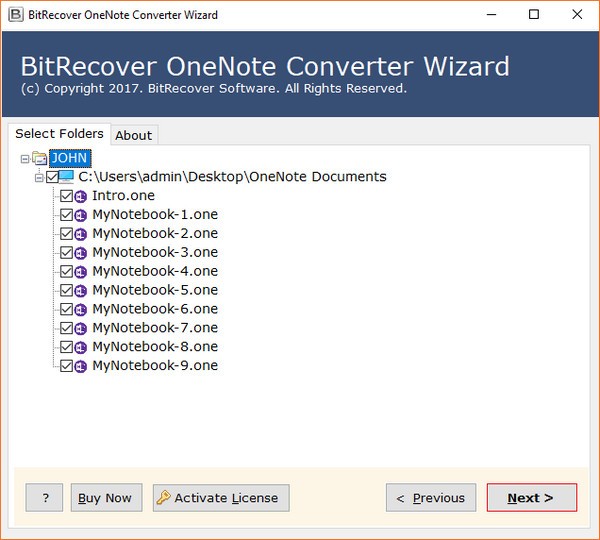Click the BitRecover logo in the title bar
The image size is (600, 540).
pyautogui.click(x=16, y=15)
